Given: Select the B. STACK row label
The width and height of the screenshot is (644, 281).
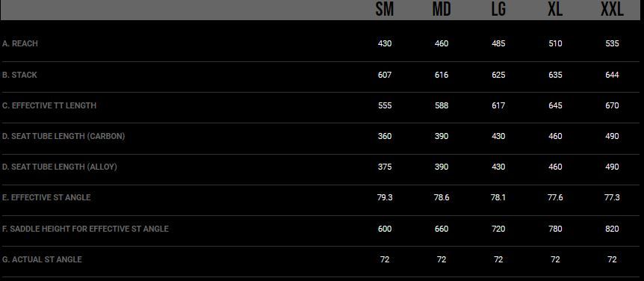Looking at the screenshot, I should 19,75.
